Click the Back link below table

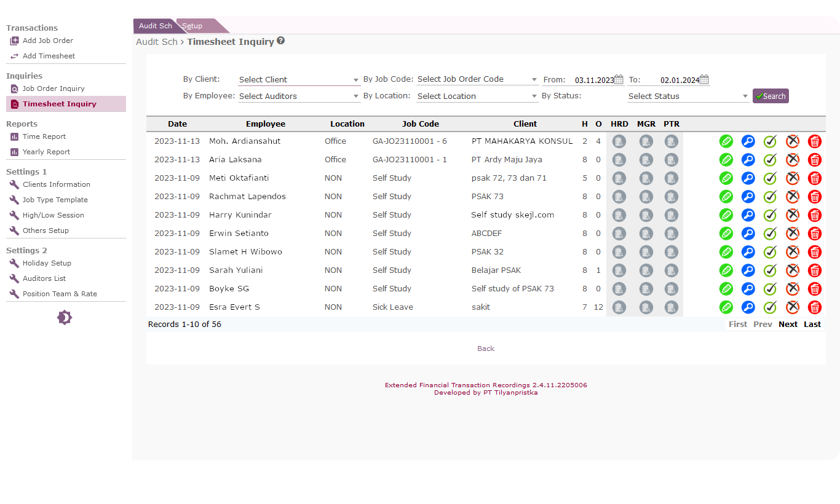pyautogui.click(x=486, y=348)
